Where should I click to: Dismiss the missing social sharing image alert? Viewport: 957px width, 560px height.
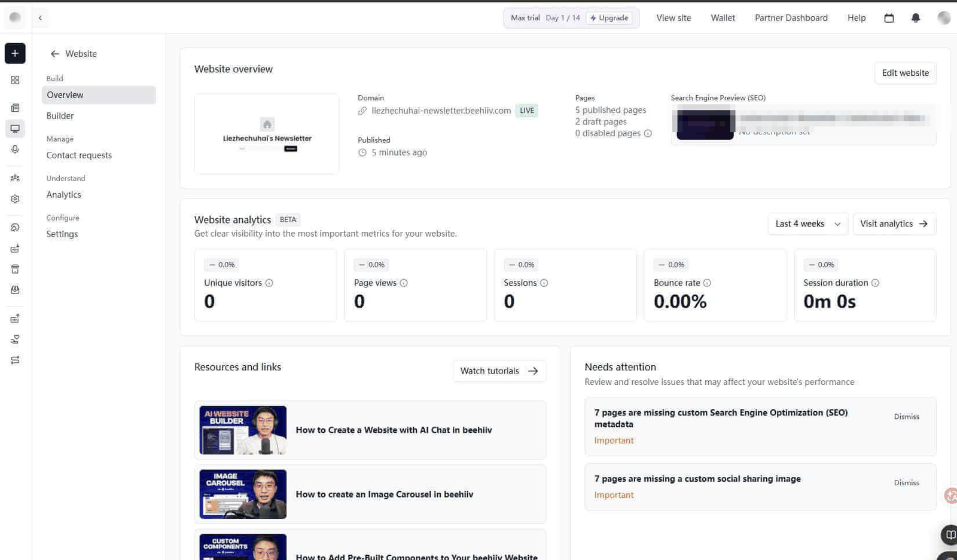point(906,483)
